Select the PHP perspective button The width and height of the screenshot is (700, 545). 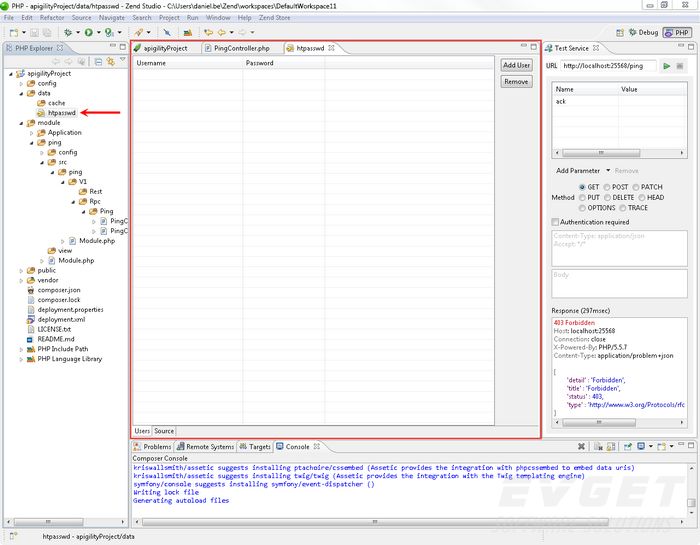[677, 33]
